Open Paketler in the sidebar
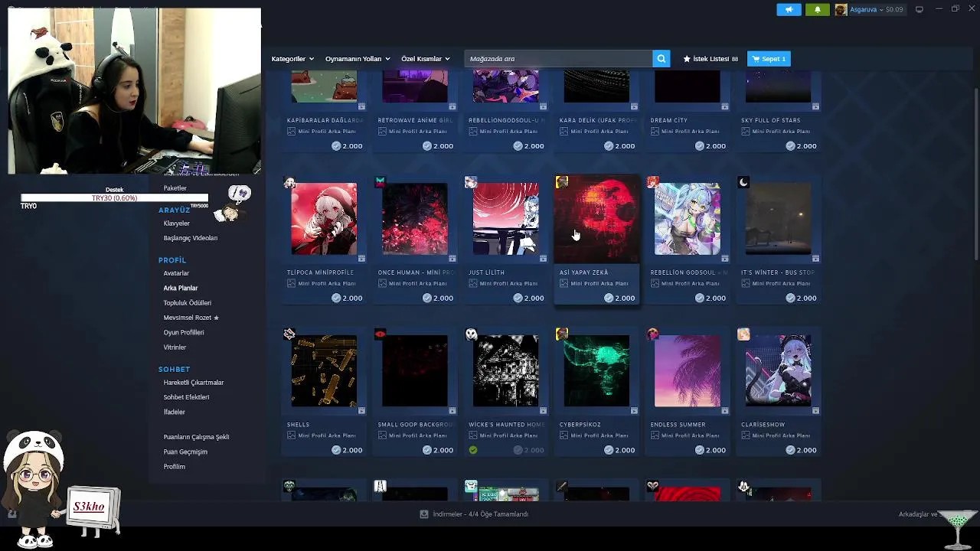 click(x=175, y=188)
